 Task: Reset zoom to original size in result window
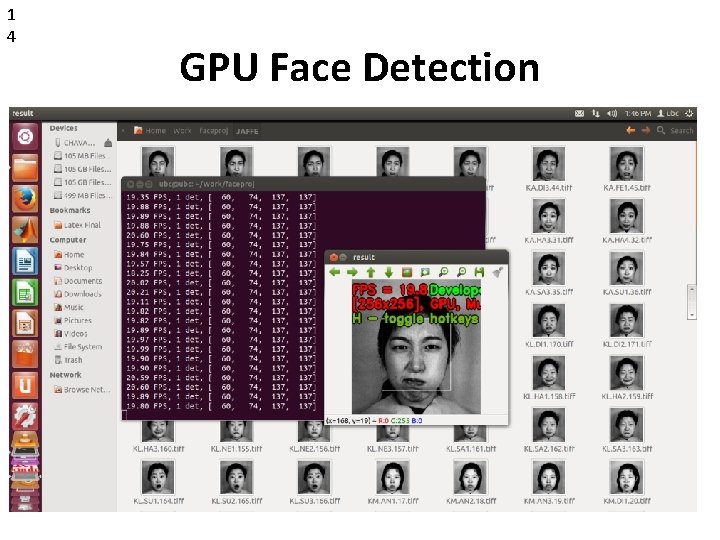(x=407, y=272)
